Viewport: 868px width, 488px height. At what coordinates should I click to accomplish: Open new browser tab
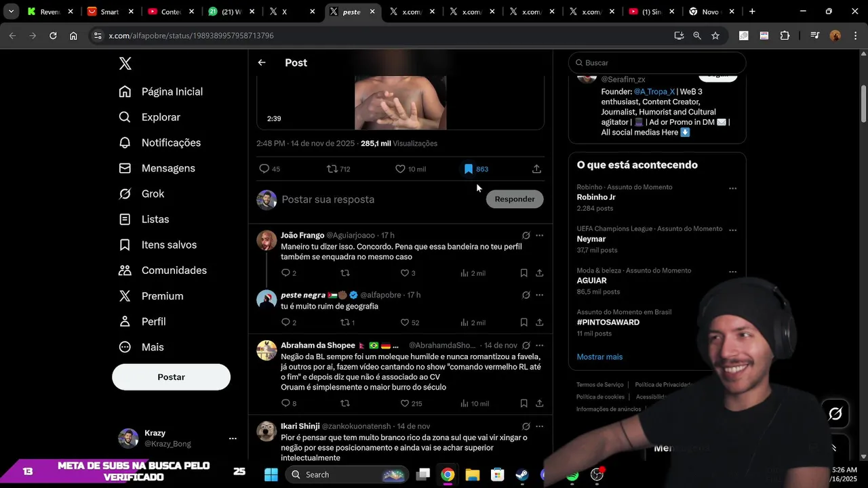coord(752,12)
